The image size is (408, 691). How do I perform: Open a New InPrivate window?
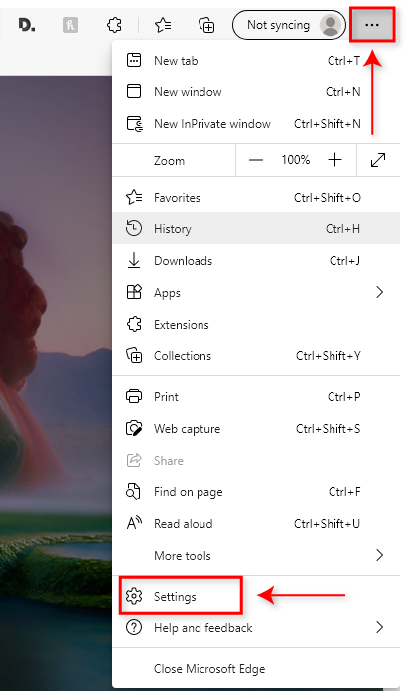(256, 124)
